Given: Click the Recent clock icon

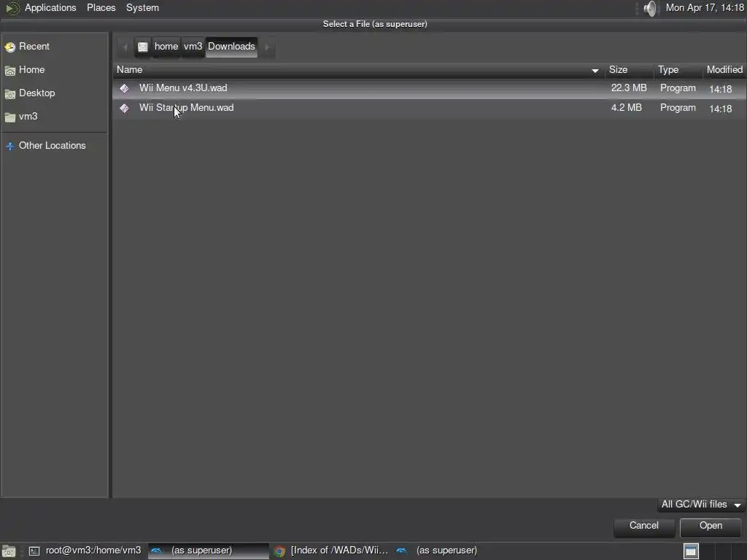Looking at the screenshot, I should [x=10, y=47].
